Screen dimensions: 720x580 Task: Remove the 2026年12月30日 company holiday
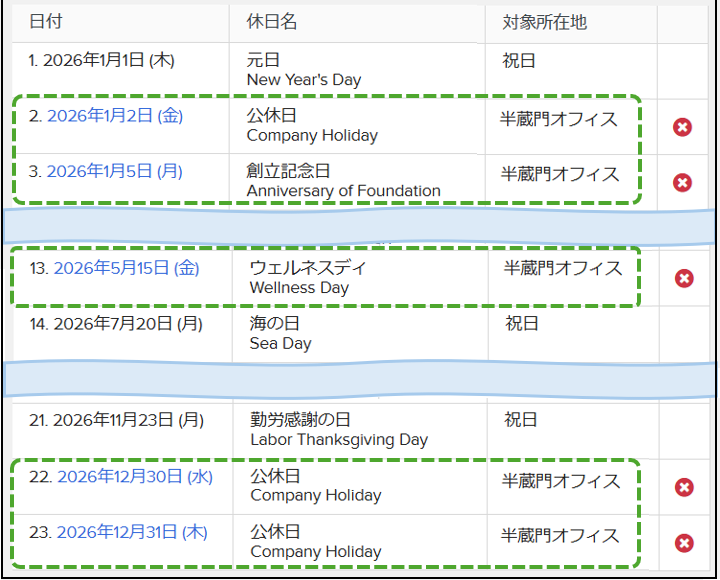684,487
